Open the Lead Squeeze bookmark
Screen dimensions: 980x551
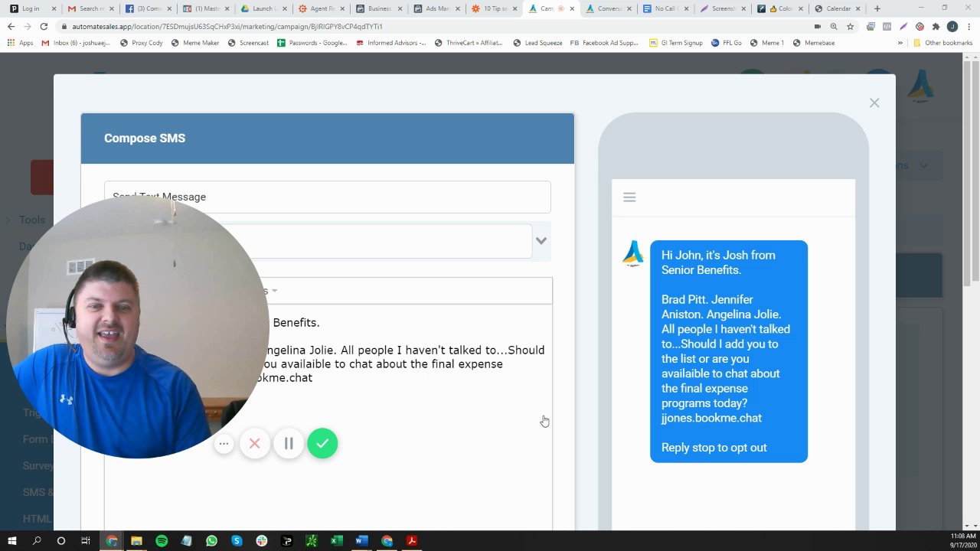537,43
